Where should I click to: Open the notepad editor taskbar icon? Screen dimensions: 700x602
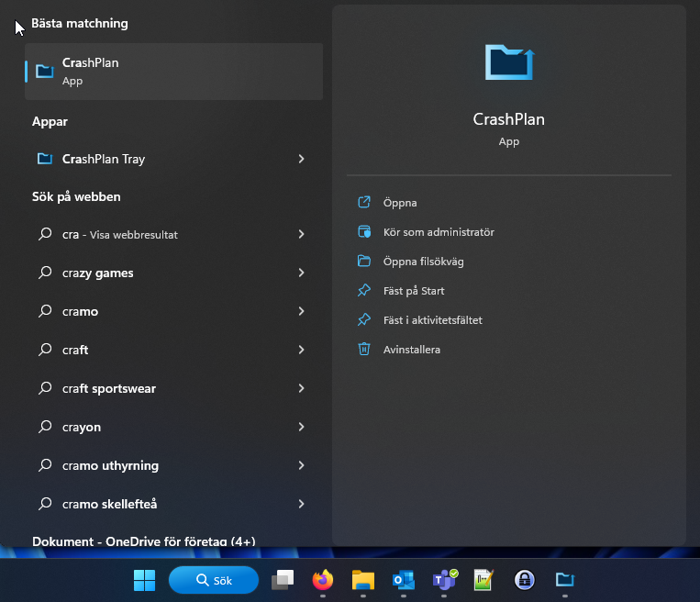483,580
